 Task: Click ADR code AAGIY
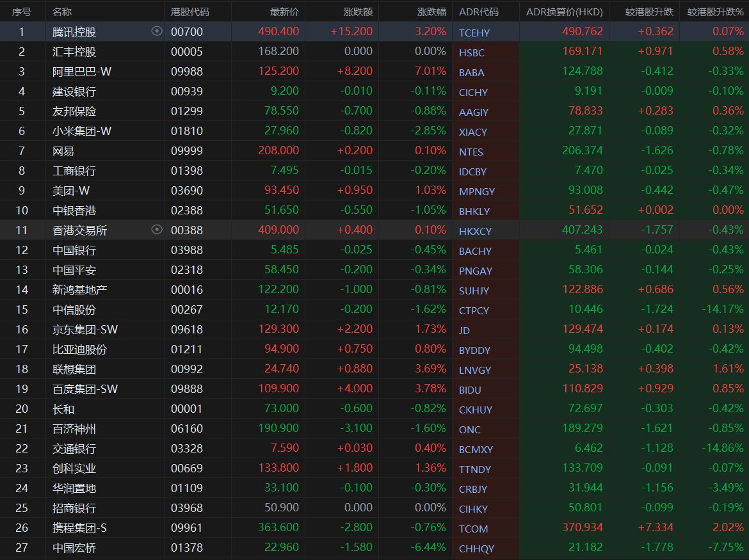(x=473, y=112)
